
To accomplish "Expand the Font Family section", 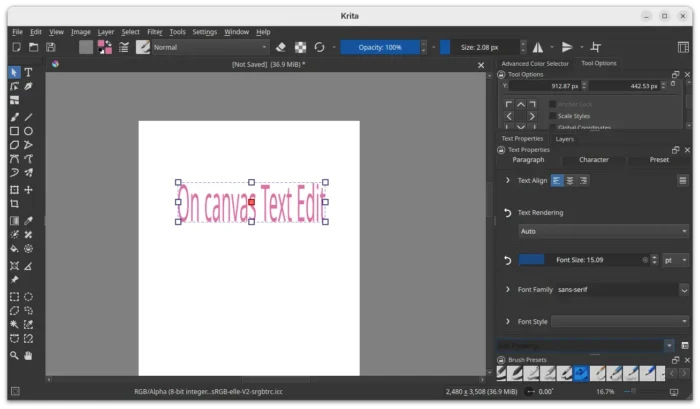I will [508, 290].
